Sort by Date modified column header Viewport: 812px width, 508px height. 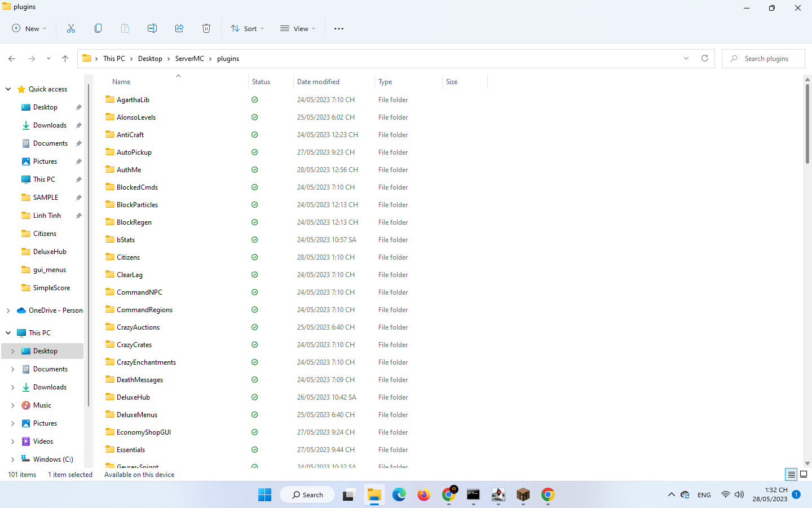319,82
